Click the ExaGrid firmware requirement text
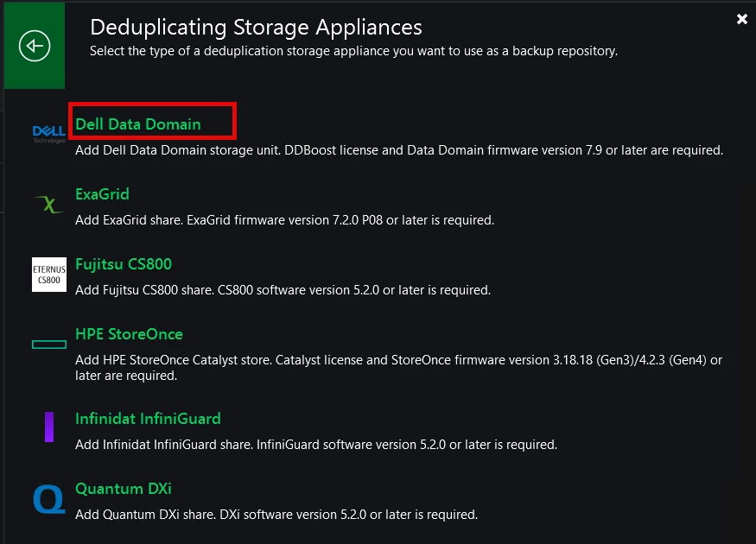This screenshot has width=756, height=544. pos(284,220)
